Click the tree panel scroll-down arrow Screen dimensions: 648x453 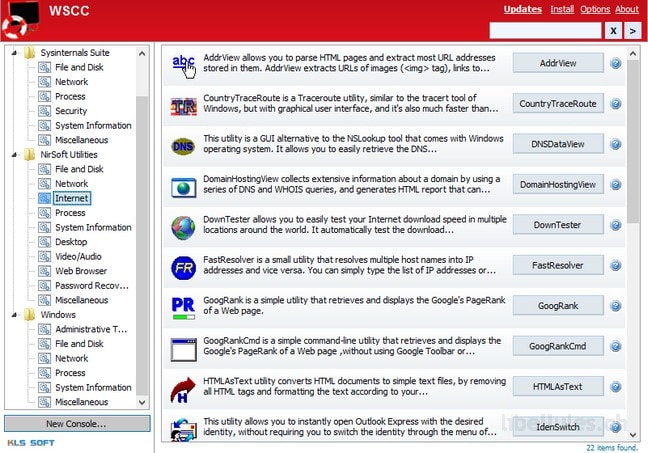point(142,402)
